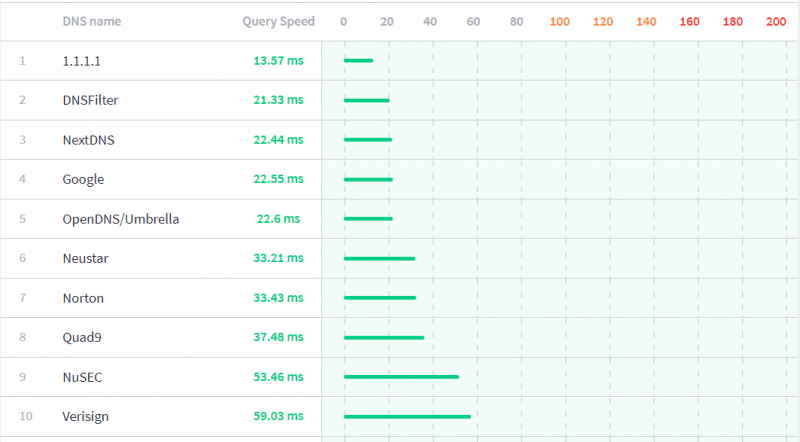Click the orange 100 scale label

click(560, 22)
